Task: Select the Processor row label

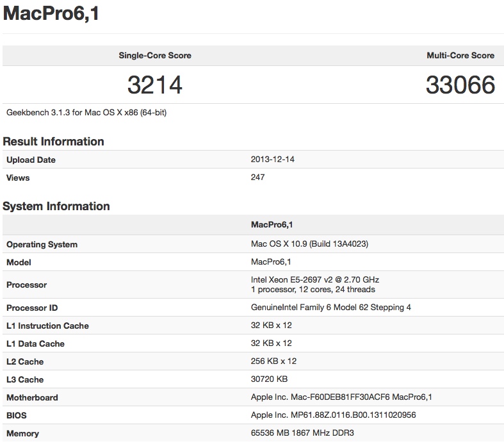Action: tap(27, 285)
